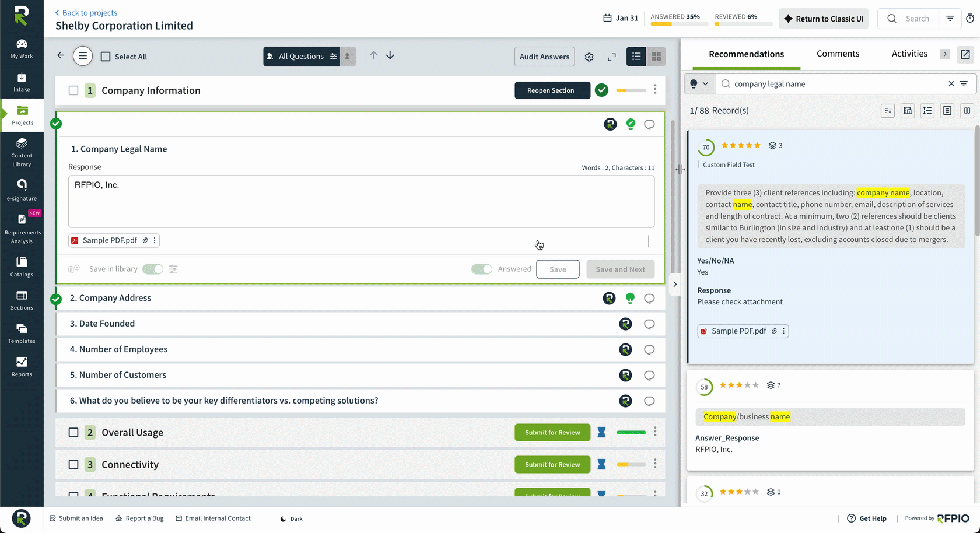
Task: Open My Work in sidebar
Action: tap(22, 49)
